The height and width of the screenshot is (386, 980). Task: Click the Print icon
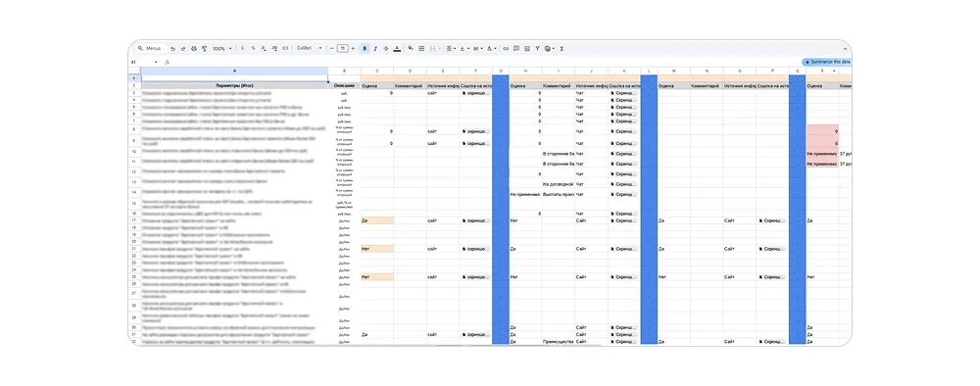194,49
